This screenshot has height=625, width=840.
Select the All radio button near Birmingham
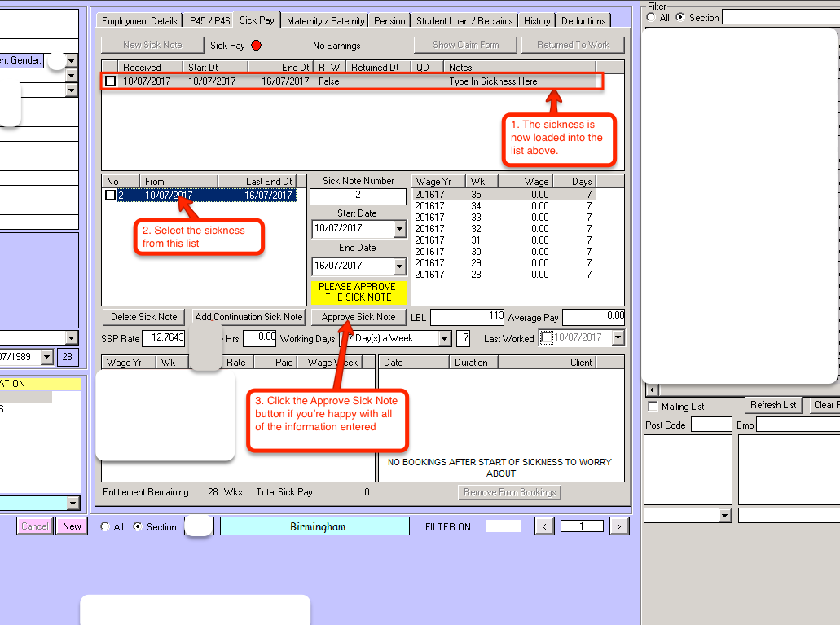[x=105, y=527]
